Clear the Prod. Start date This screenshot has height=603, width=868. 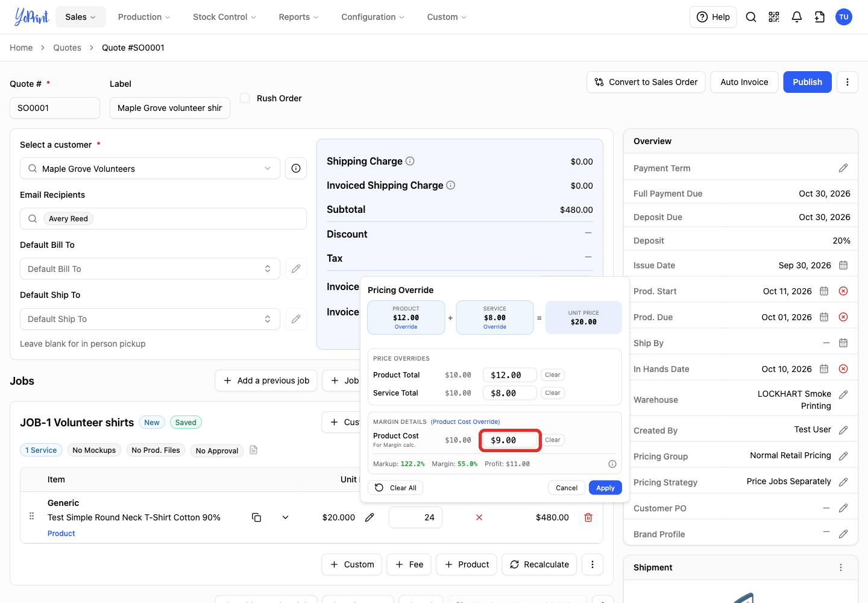pos(843,291)
